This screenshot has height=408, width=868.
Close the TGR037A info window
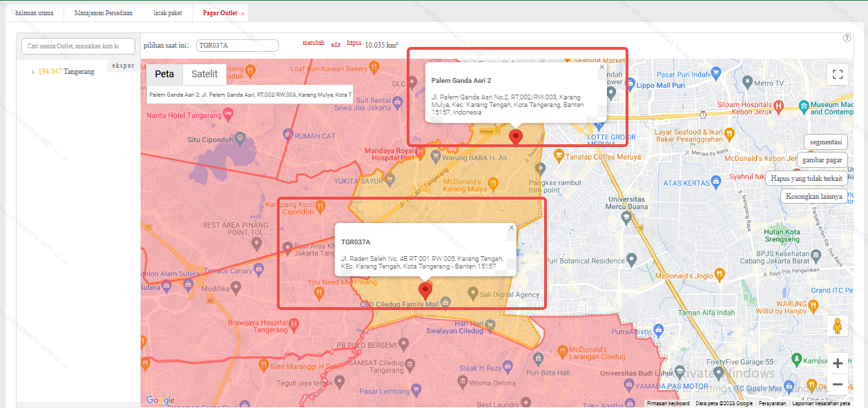(x=512, y=227)
